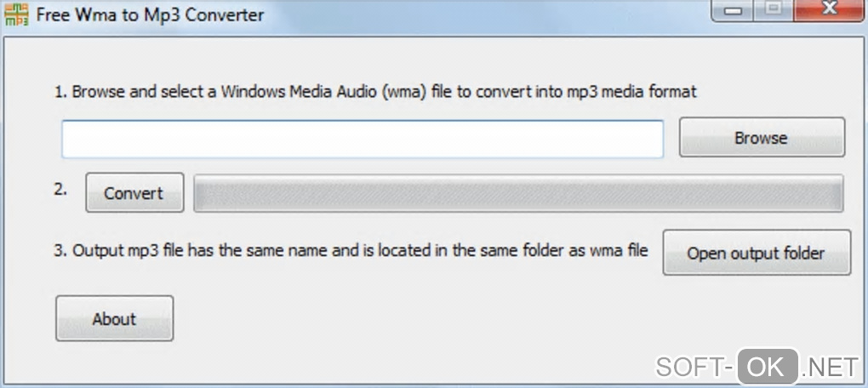Screen dimensions: 868x388
Task: Focus the wma file path text field
Action: coord(362,139)
